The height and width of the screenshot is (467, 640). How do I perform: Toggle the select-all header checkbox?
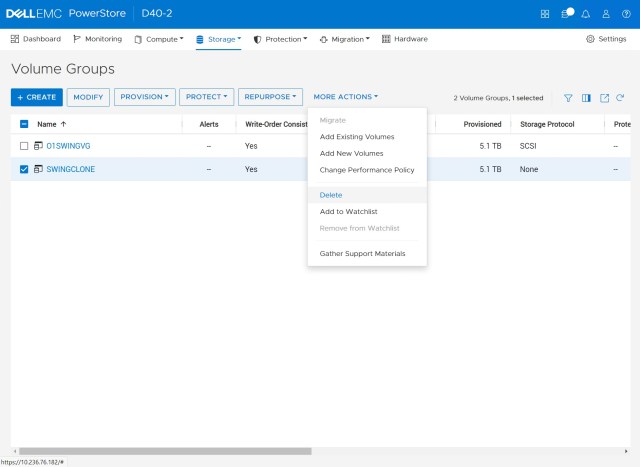[24, 124]
